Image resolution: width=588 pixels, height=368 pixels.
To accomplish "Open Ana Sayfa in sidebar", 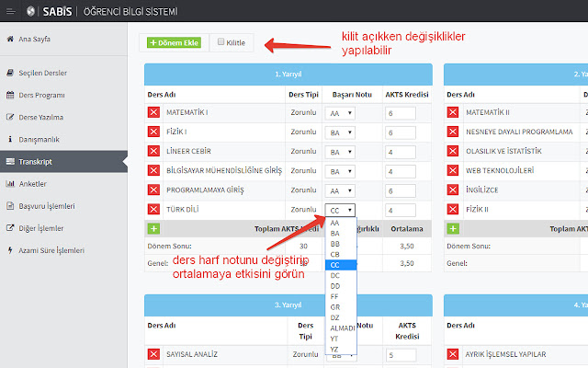I will (34, 39).
